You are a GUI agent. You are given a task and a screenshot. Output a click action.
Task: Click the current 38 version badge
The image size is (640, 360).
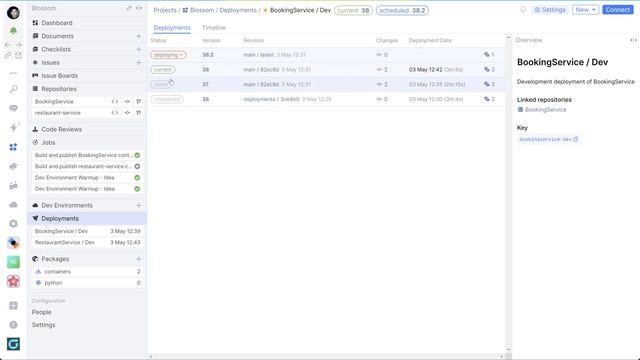click(x=353, y=10)
